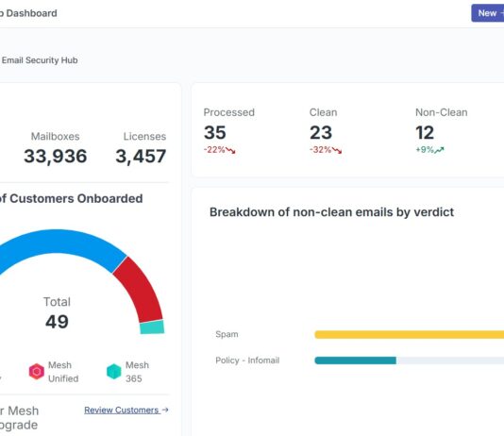The image size is (504, 436).
Task: Click the Spam verdict label
Action: (x=227, y=334)
